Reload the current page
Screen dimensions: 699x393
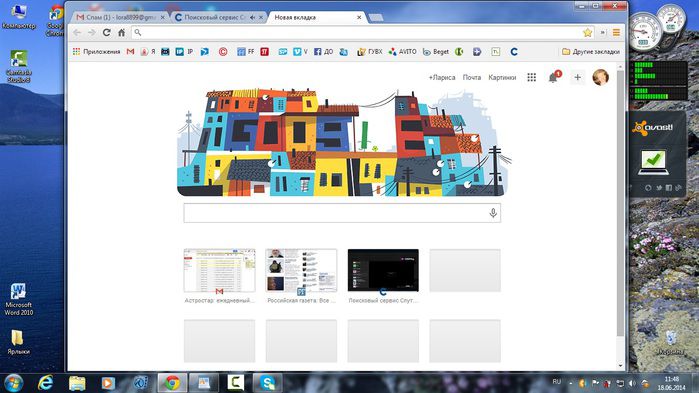[107, 33]
